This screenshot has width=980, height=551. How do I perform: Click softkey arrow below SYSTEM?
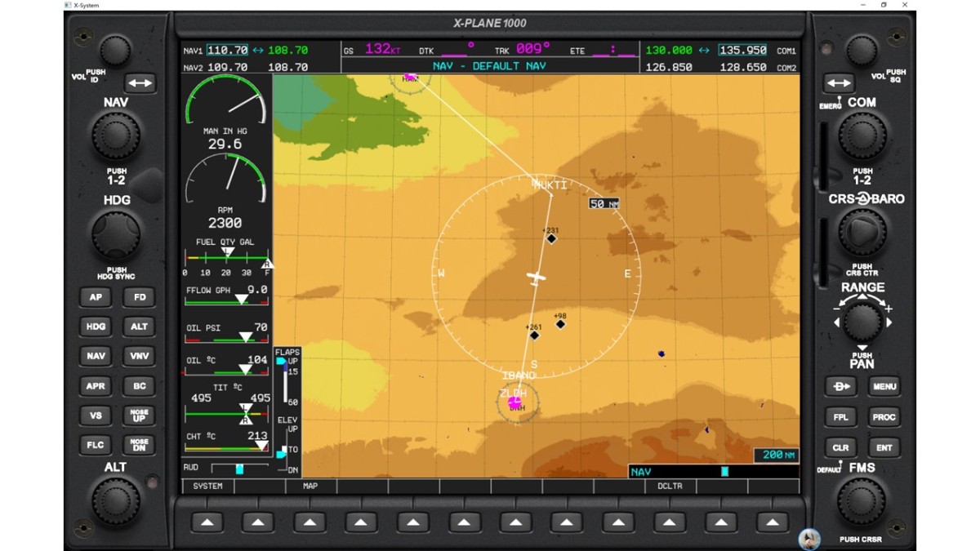click(207, 522)
